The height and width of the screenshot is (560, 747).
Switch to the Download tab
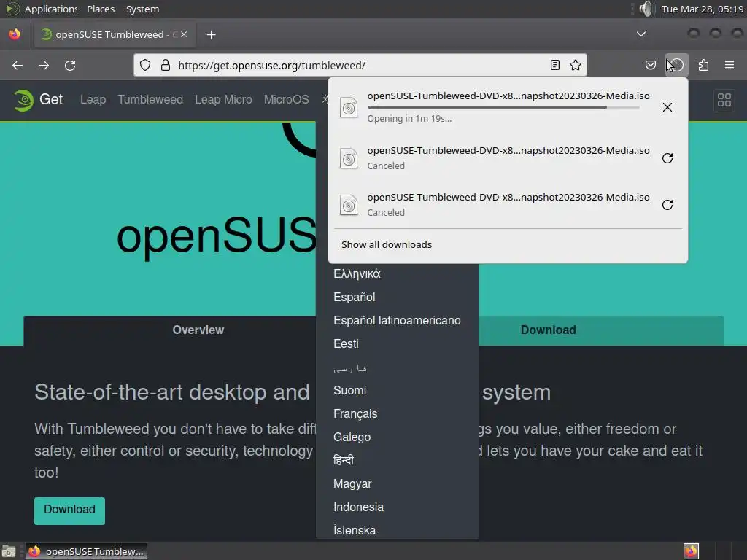click(548, 330)
